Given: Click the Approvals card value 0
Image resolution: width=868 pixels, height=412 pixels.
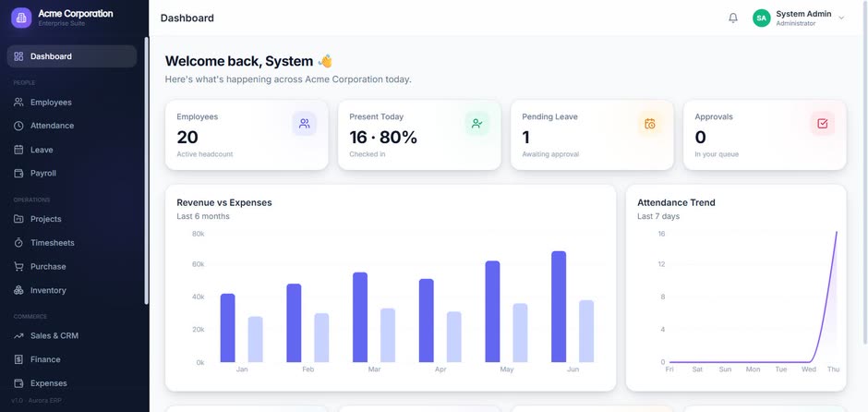Looking at the screenshot, I should click(x=700, y=137).
